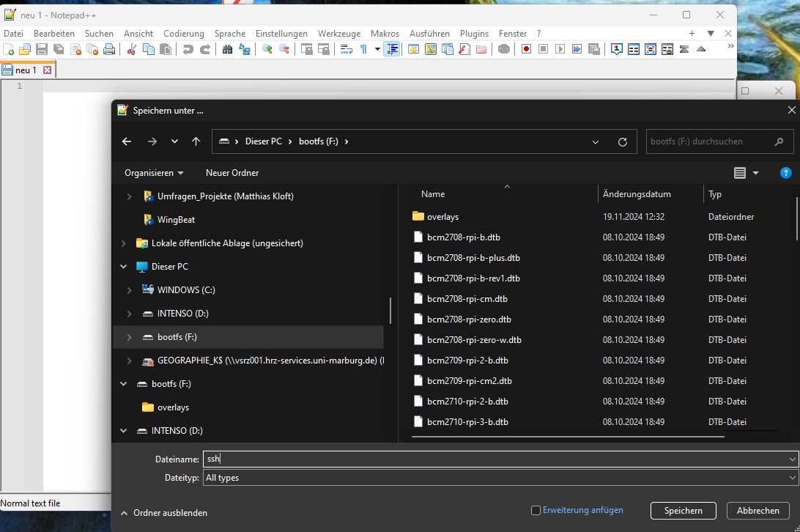Open the Codierung menu
This screenshot has height=532, width=800.
point(184,33)
